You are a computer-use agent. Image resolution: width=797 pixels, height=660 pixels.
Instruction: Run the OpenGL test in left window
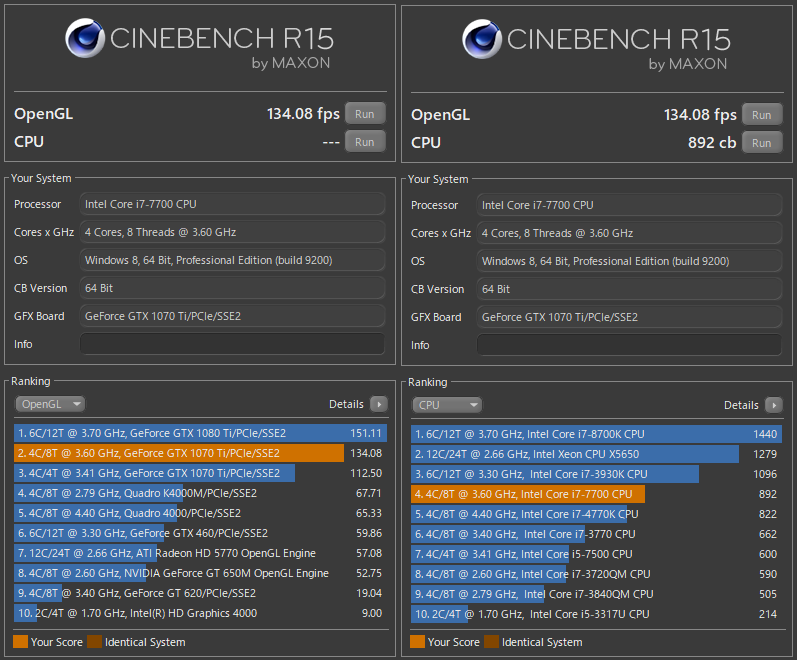[x=365, y=114]
